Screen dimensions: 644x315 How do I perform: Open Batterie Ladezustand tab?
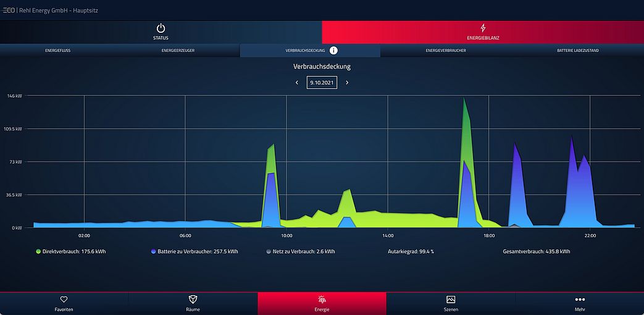click(577, 51)
